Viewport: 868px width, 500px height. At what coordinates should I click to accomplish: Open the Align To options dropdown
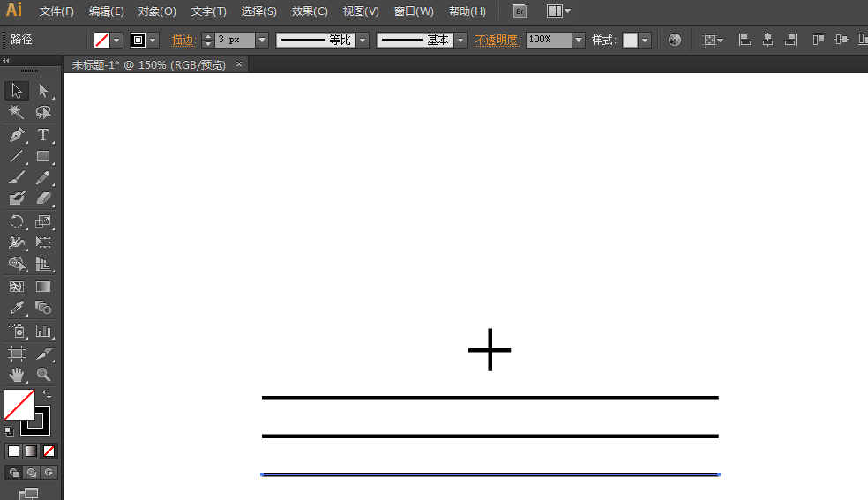pos(713,40)
